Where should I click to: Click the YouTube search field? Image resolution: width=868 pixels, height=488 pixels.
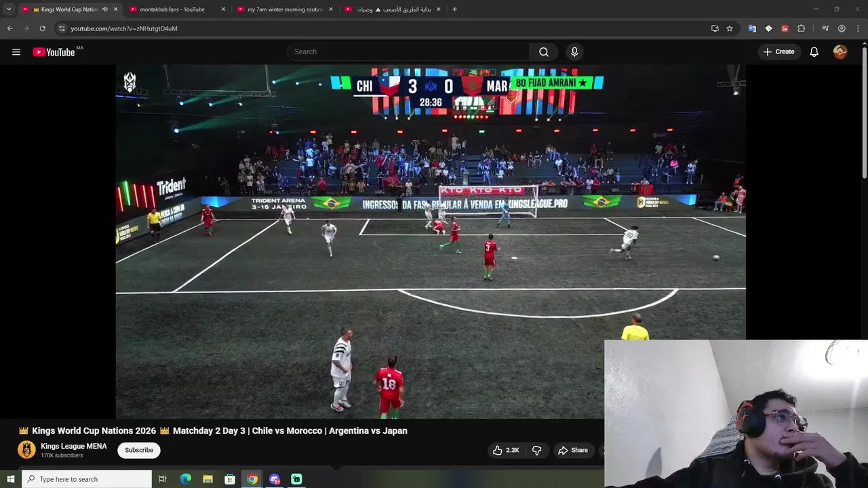pos(408,52)
